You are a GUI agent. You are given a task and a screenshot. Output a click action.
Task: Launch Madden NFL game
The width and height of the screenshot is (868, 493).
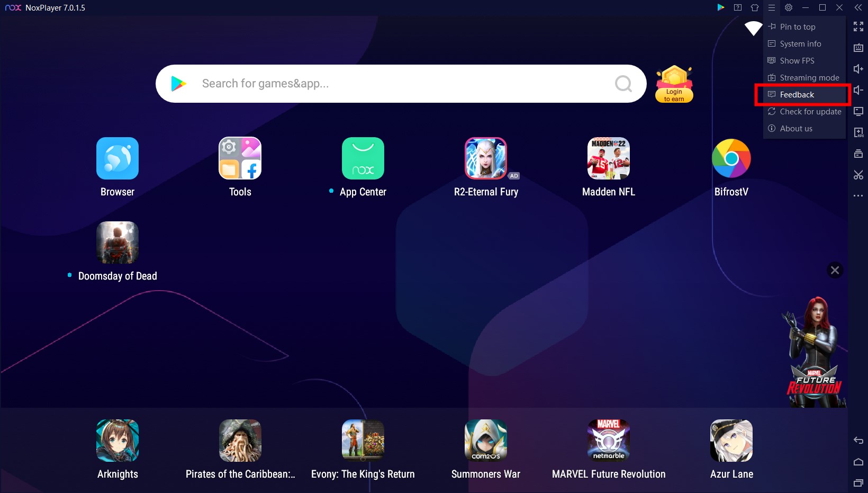[x=609, y=158]
